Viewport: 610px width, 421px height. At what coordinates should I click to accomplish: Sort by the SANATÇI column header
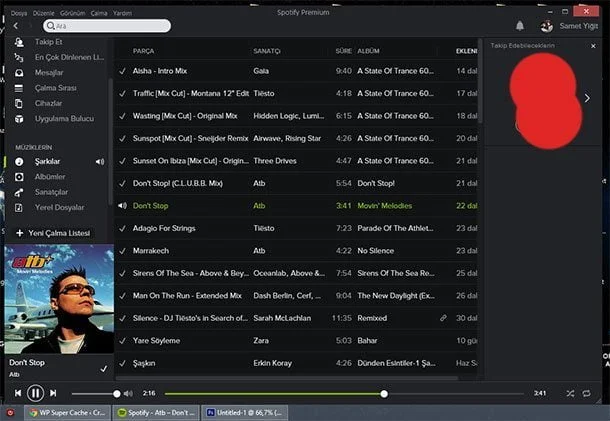point(267,51)
